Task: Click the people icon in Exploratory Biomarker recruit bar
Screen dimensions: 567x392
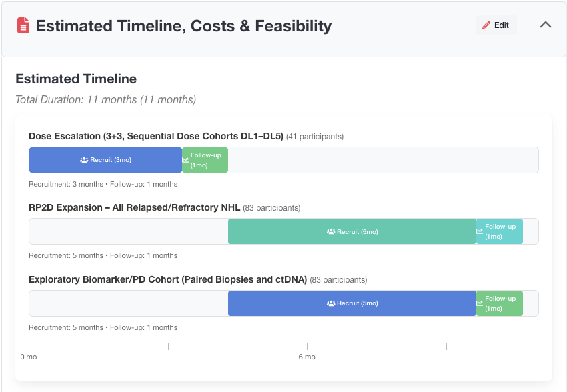Action: click(x=331, y=303)
